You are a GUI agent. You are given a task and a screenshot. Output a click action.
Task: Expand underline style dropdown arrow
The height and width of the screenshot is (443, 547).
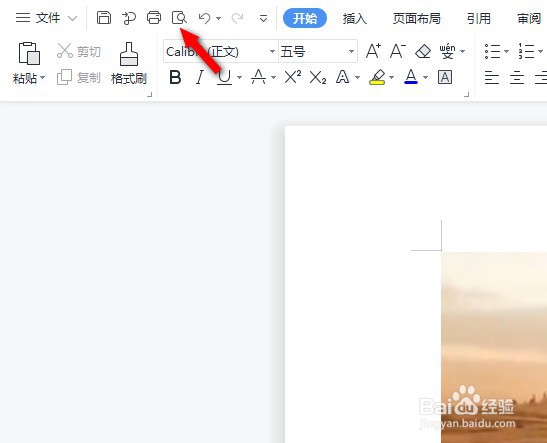239,77
